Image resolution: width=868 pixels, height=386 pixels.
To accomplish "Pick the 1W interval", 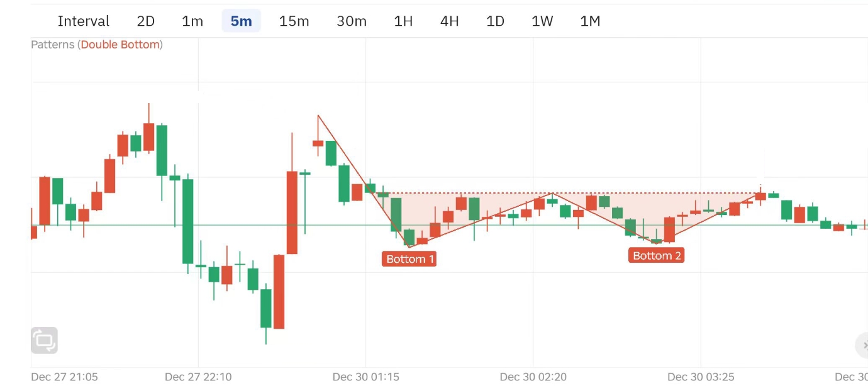I will tap(542, 21).
